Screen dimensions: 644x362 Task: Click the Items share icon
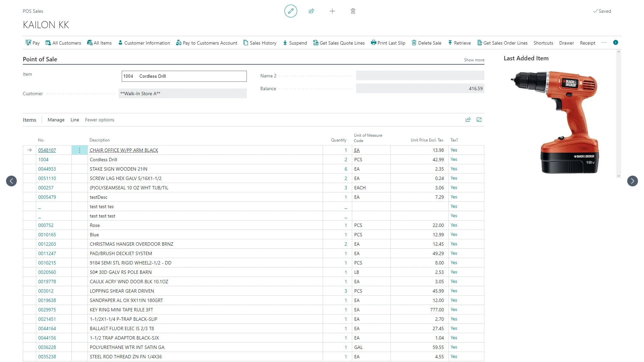tap(468, 120)
